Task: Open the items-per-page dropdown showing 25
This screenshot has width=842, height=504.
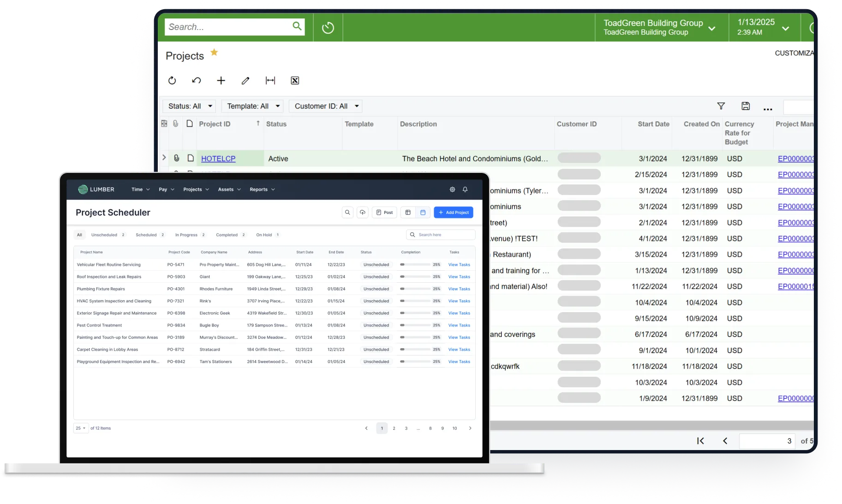Action: click(80, 428)
